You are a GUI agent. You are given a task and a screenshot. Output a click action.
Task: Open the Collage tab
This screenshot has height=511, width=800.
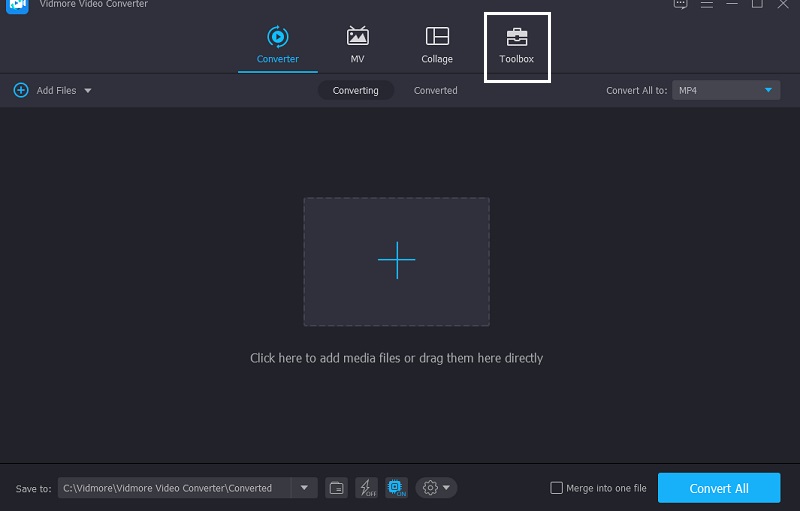[x=437, y=45]
